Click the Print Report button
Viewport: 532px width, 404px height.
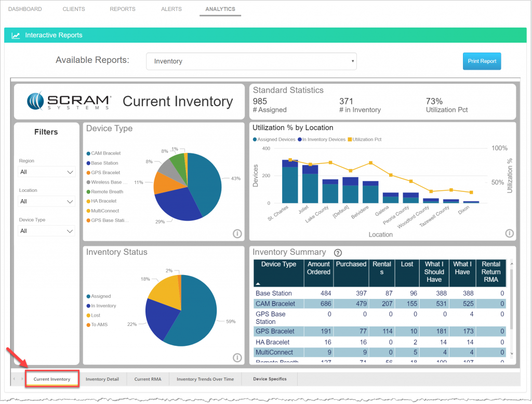482,61
